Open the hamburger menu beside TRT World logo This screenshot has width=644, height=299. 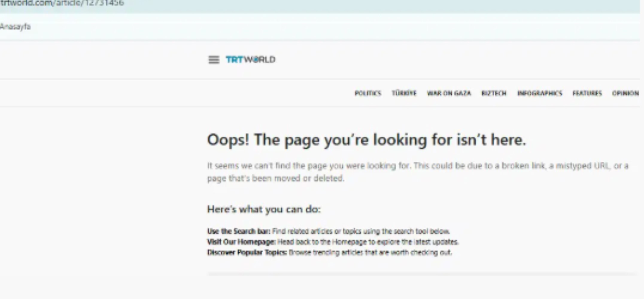click(x=214, y=60)
